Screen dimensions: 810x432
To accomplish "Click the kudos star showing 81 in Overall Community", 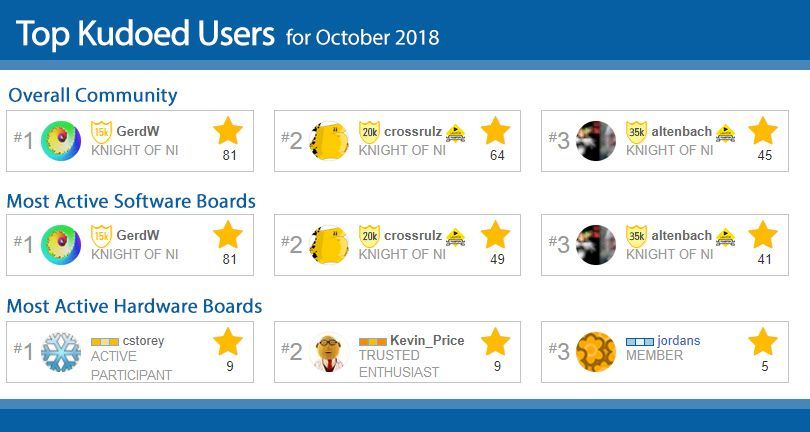I will [228, 131].
